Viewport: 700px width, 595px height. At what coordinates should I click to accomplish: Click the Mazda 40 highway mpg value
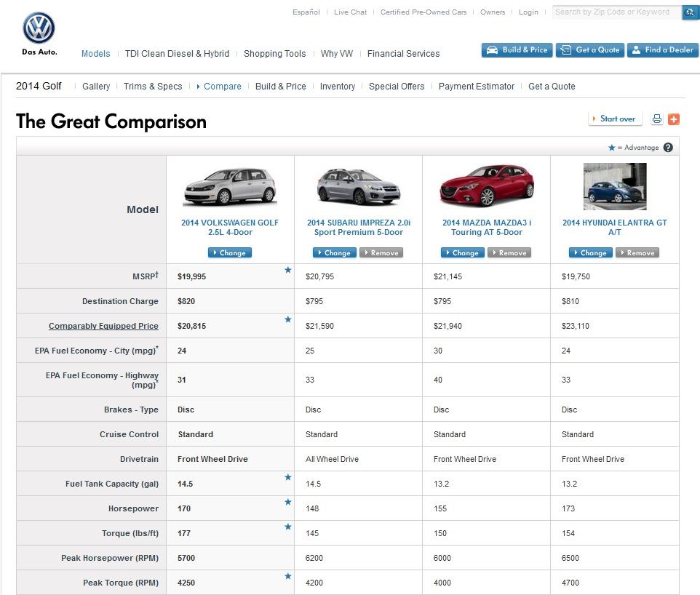438,380
